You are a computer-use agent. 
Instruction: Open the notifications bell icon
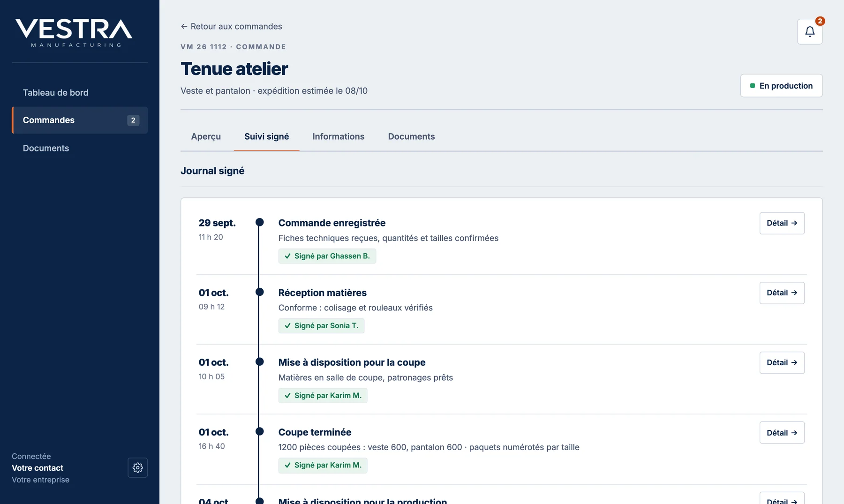(x=810, y=31)
